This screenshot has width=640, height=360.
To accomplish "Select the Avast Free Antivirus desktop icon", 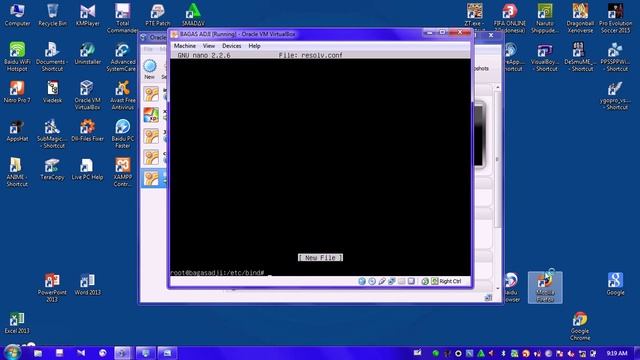I will pos(122,95).
